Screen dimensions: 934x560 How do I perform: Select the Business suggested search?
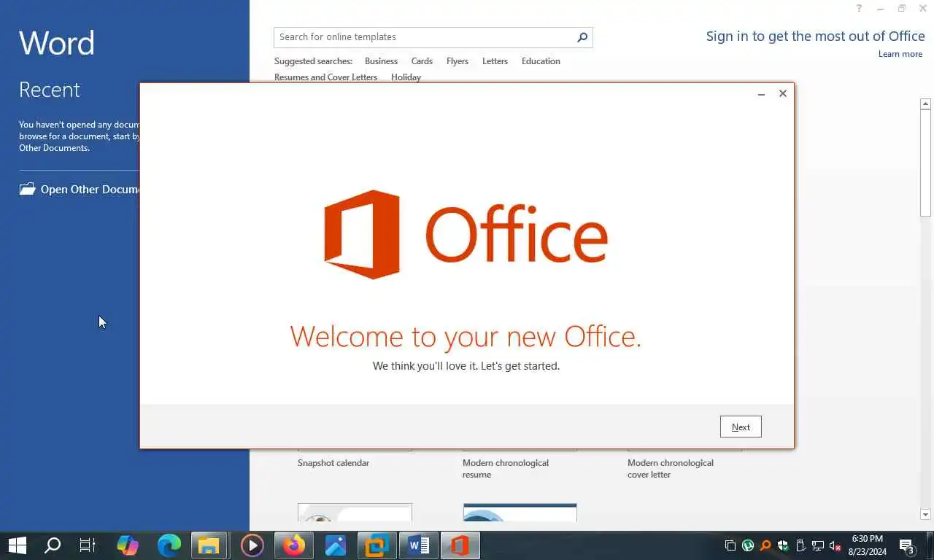point(381,61)
